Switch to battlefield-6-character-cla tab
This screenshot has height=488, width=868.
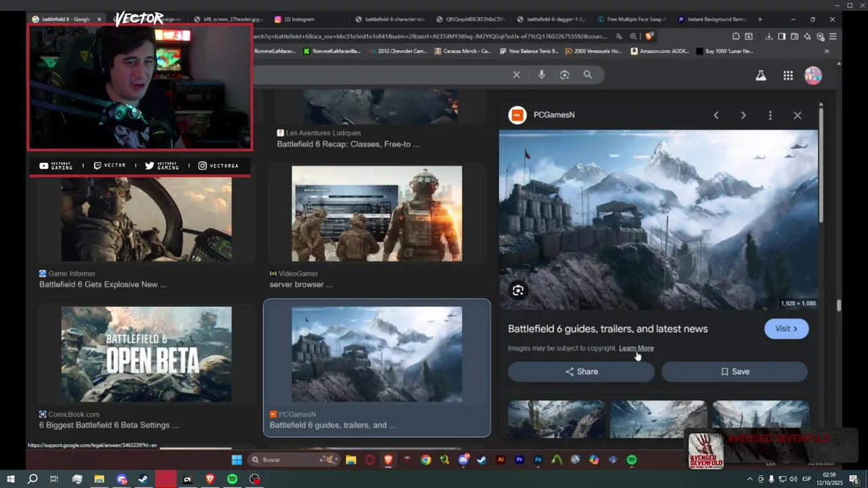[x=390, y=19]
